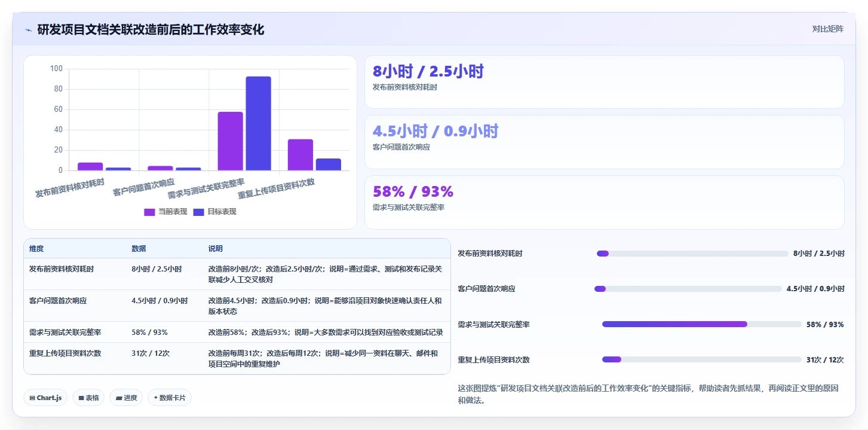Select the 数据卡片 tag chip
Screen dimensions: 868x430
pyautogui.click(x=170, y=398)
